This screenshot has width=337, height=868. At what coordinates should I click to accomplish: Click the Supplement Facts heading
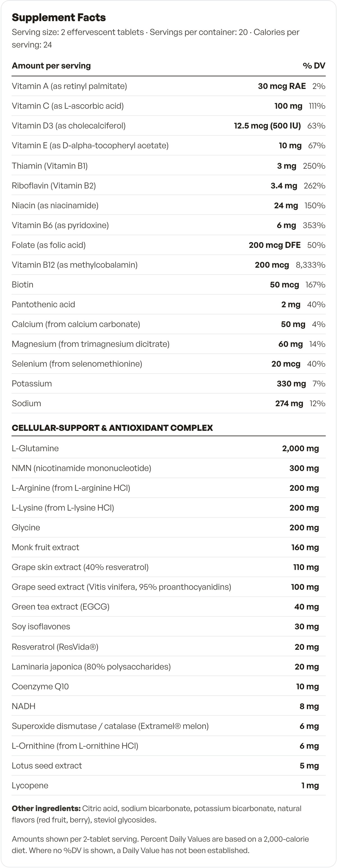[59, 17]
